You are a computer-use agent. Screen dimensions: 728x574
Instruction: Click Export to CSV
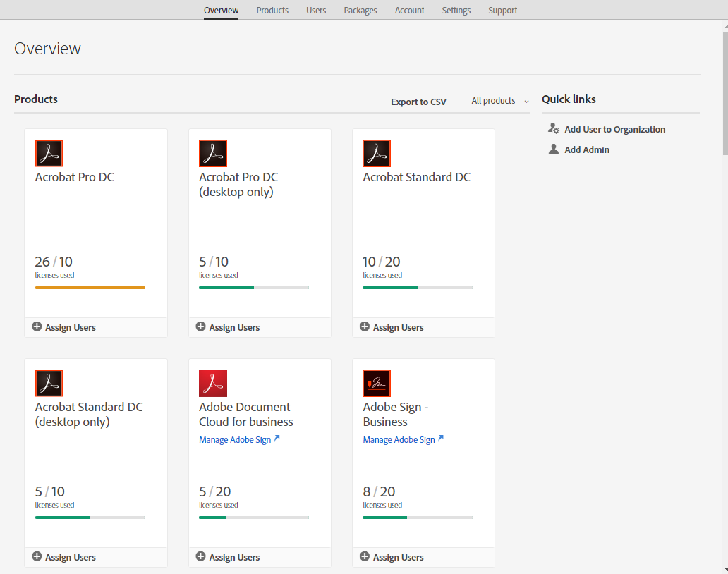tap(418, 102)
